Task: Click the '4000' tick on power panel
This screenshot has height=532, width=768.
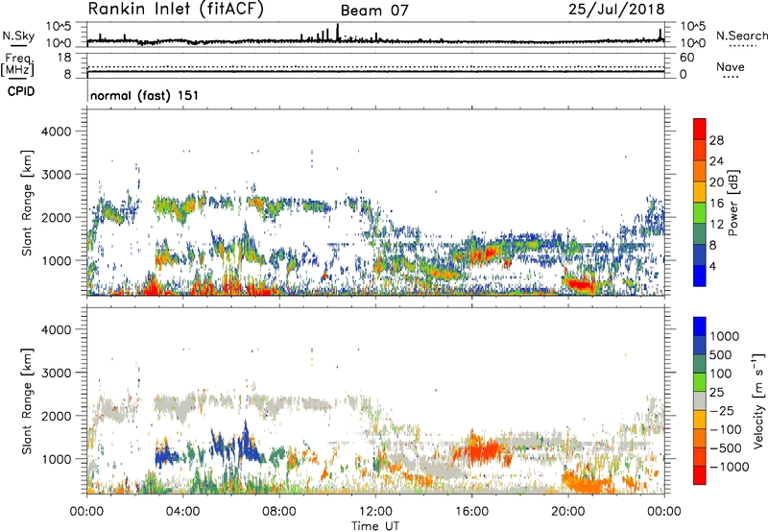Action: tap(57, 132)
